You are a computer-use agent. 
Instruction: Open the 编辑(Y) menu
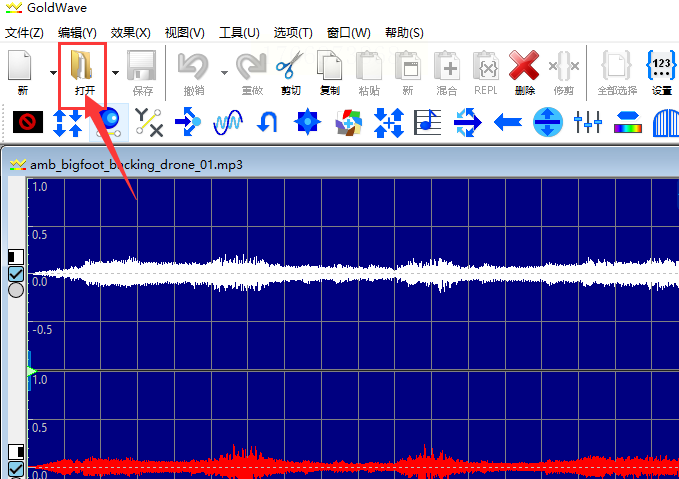(77, 33)
